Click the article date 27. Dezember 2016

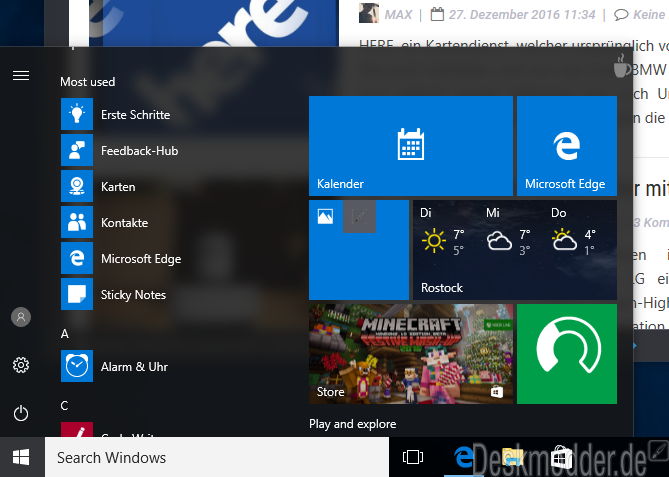522,15
